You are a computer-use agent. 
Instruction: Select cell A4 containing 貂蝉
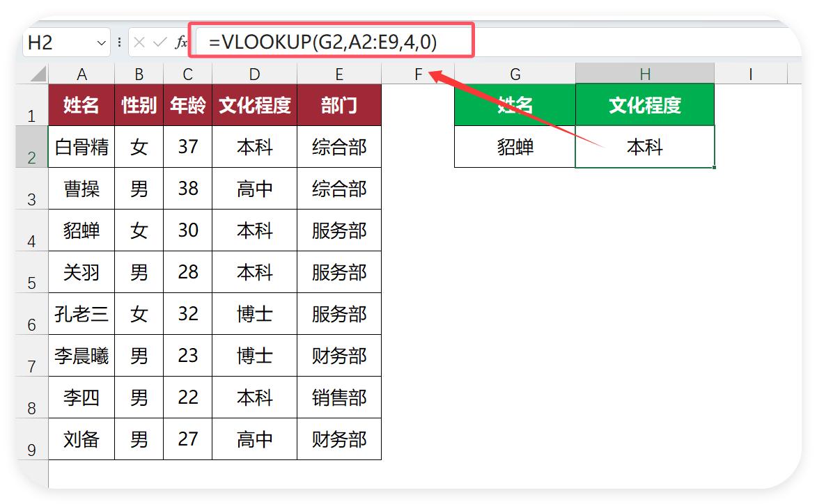pos(81,230)
